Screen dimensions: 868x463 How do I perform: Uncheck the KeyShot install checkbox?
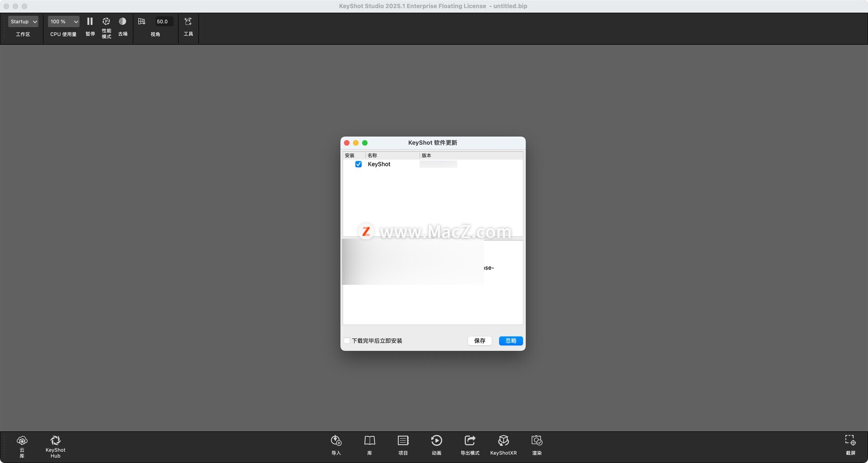359,164
